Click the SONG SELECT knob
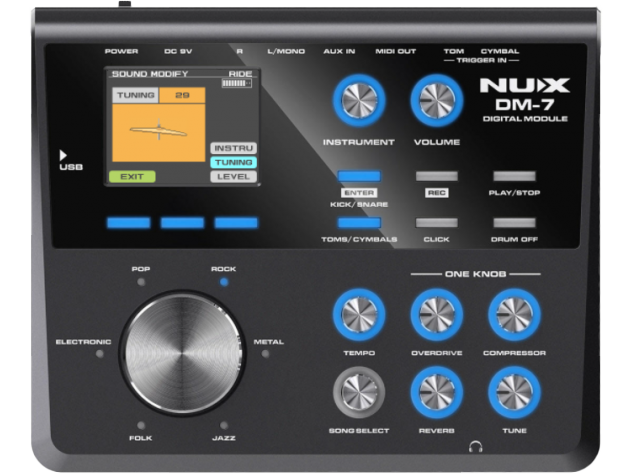The image size is (632, 474). (359, 392)
